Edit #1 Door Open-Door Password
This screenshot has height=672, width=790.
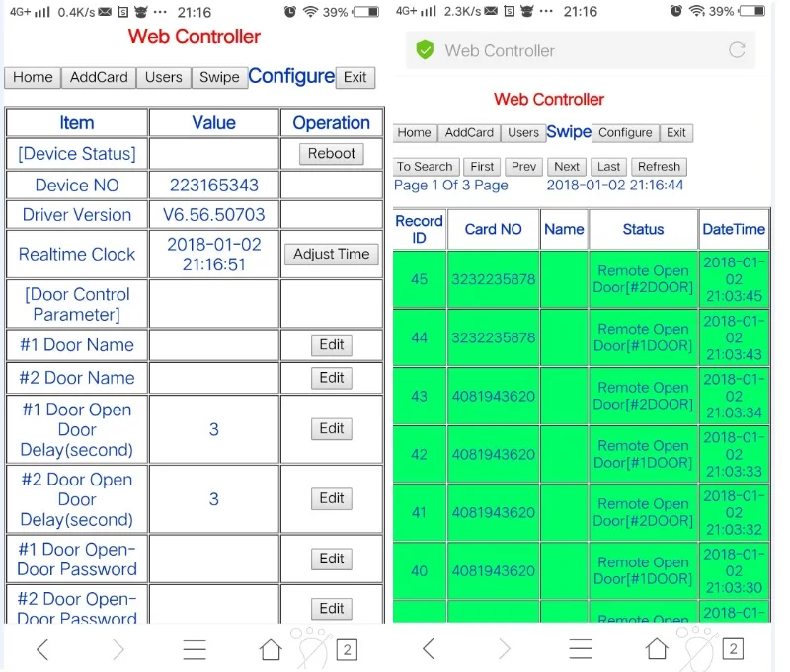coord(332,559)
